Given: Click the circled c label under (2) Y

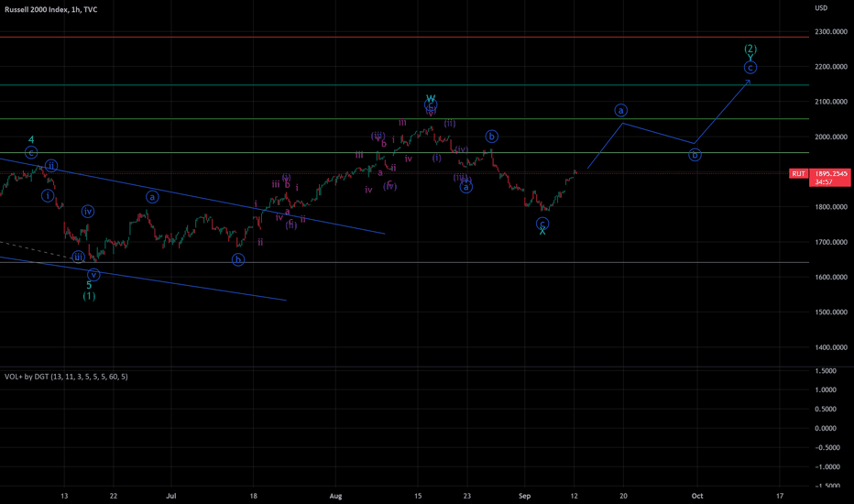Looking at the screenshot, I should [750, 68].
